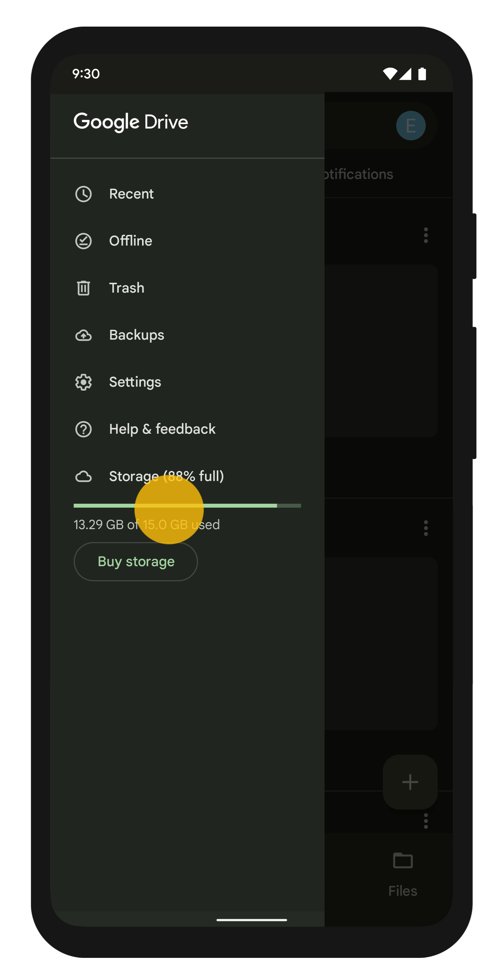Open the Offline files menu item
The height and width of the screenshot is (980, 504).
tap(130, 241)
